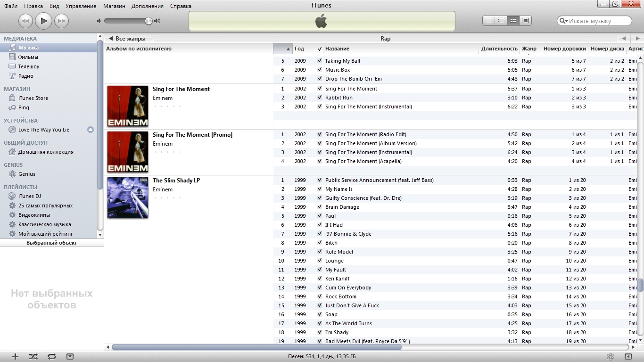
Task: Uncheck Music Box track checkbox
Action: (x=320, y=70)
